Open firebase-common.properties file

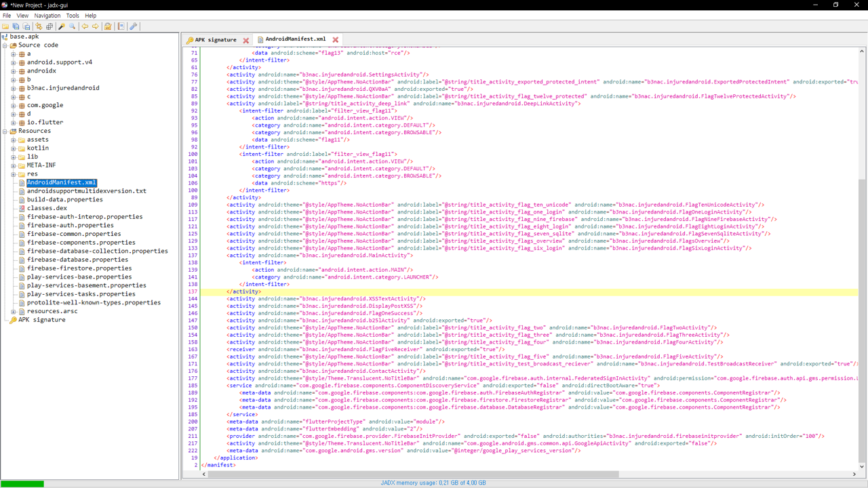[x=74, y=235]
